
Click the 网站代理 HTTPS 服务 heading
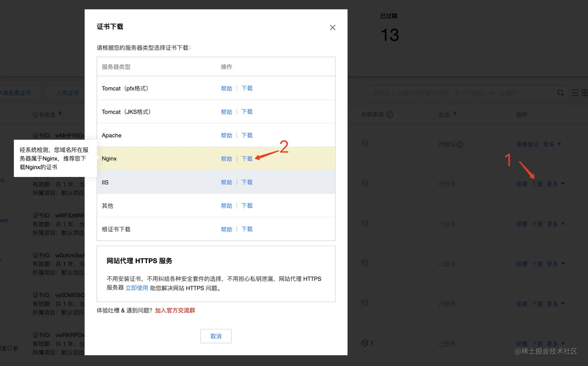139,261
